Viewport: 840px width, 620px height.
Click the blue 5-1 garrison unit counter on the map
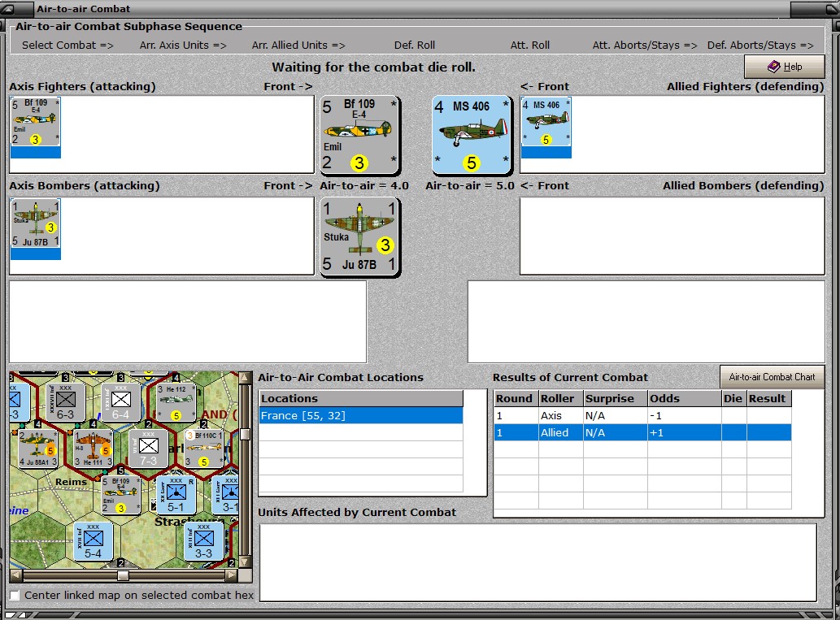click(x=176, y=494)
